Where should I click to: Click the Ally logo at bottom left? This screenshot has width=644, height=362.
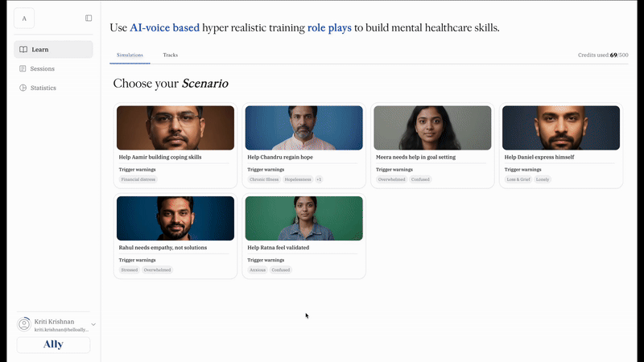53,345
